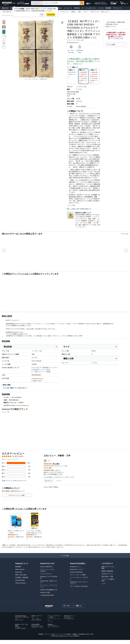Click the Amazon.co.jp search input field
The height and width of the screenshot is (644, 130).
61,3
